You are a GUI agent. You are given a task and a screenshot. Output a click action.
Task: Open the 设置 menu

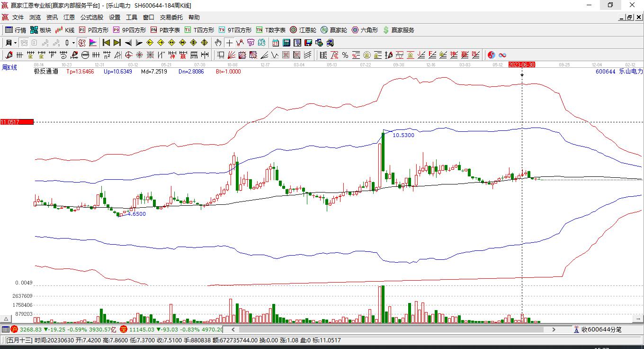coord(115,17)
